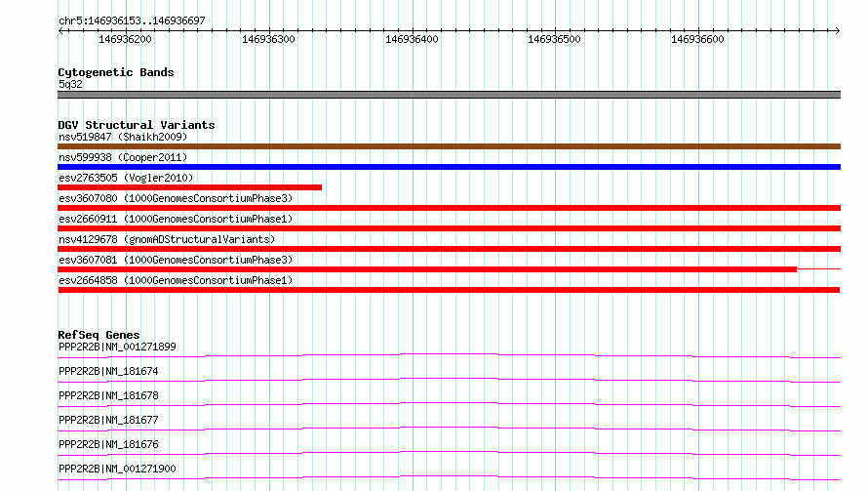Click ruler position 146936200
This screenshot has height=491, width=868.
click(125, 39)
